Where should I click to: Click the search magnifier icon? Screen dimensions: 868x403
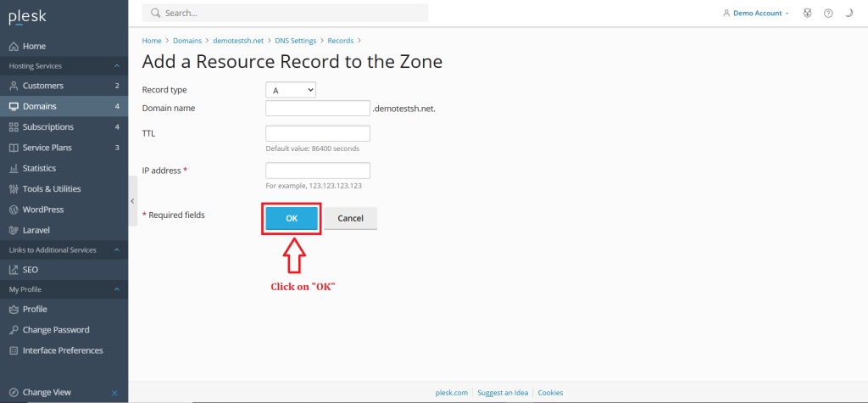156,13
